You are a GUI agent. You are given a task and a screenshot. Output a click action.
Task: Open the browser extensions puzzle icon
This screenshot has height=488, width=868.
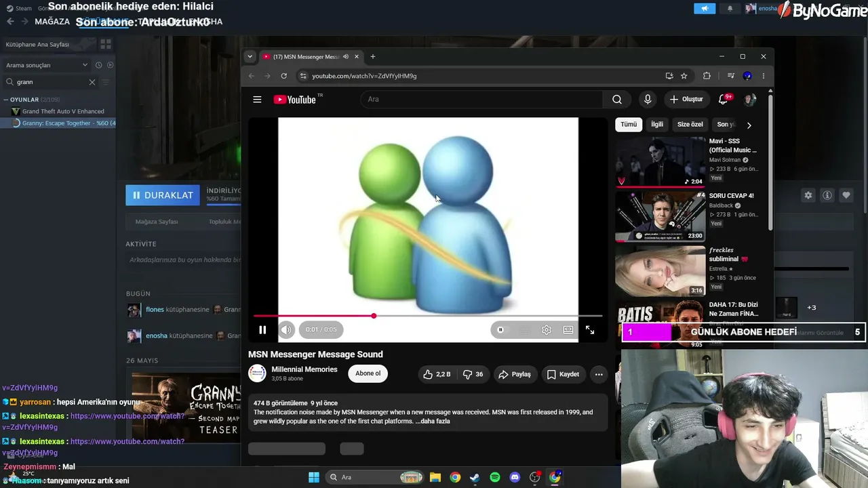[x=707, y=76]
